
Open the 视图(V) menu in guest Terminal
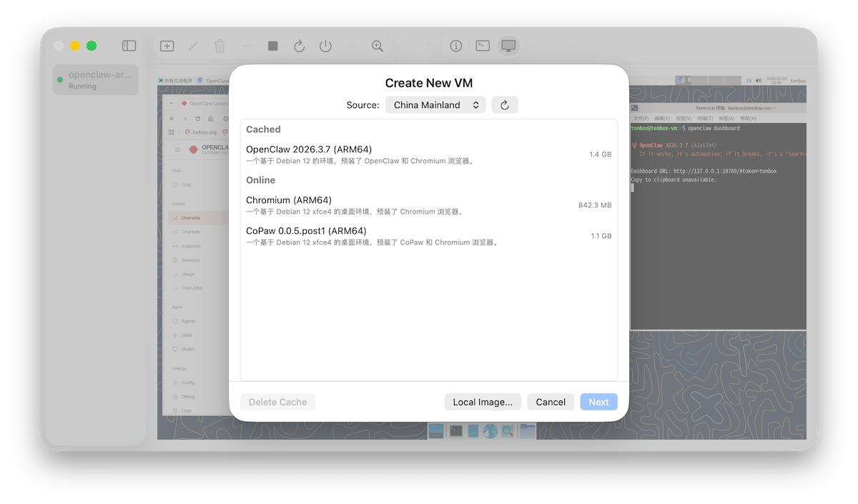click(684, 118)
